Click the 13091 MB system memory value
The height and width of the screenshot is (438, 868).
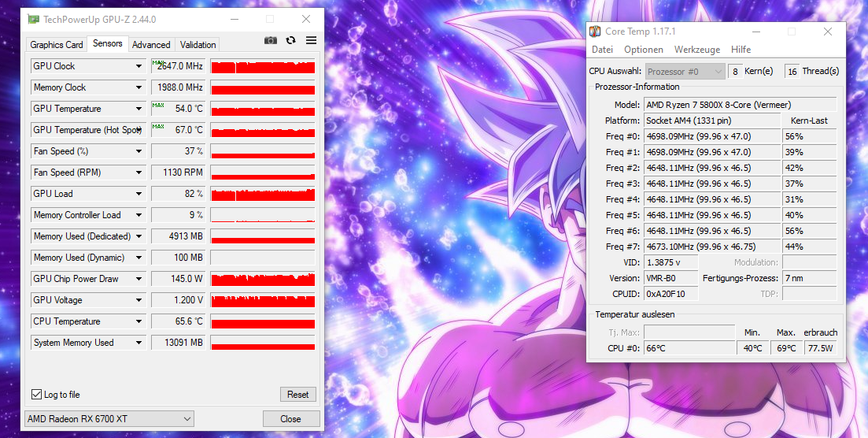178,343
